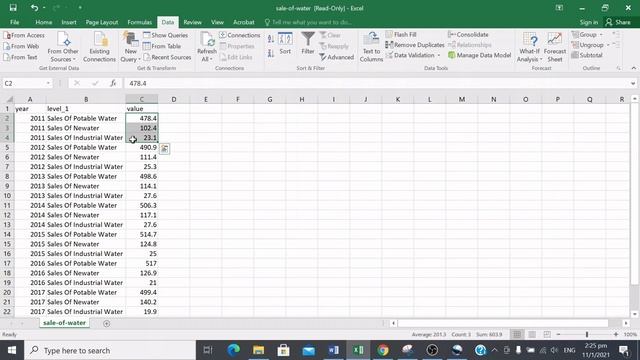Image resolution: width=640 pixels, height=360 pixels.
Task: Open Ungroup dropdown in Outline
Action: click(x=608, y=45)
